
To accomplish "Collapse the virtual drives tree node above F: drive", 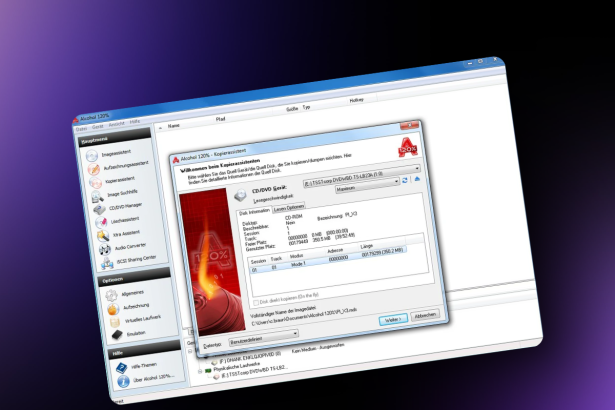I will tap(190, 352).
